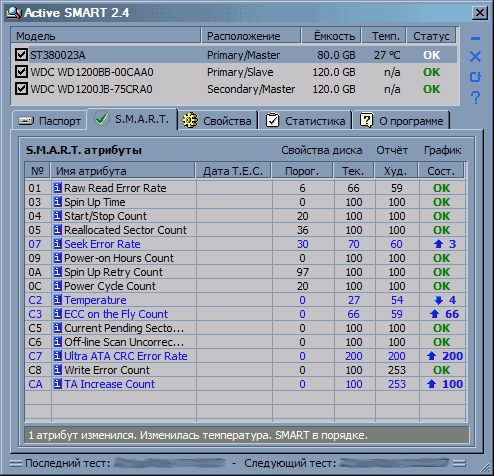Viewport: 494px width, 476px height.
Task: Sort by Модель column header
Action: 105,36
